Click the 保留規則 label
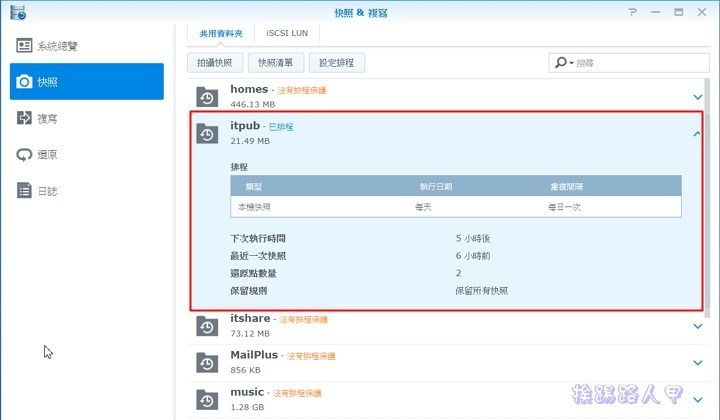Image resolution: width=720 pixels, height=420 pixels. [x=249, y=291]
